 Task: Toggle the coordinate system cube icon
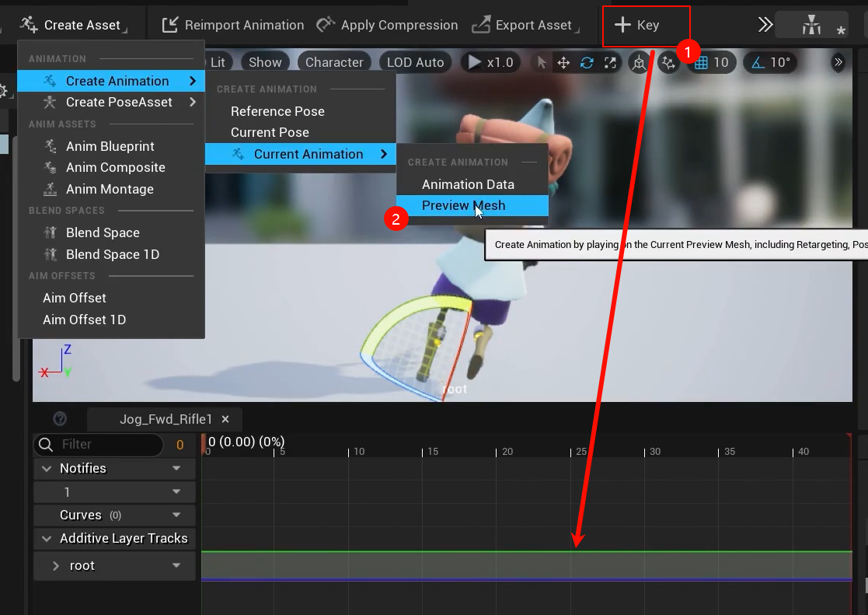click(x=639, y=63)
